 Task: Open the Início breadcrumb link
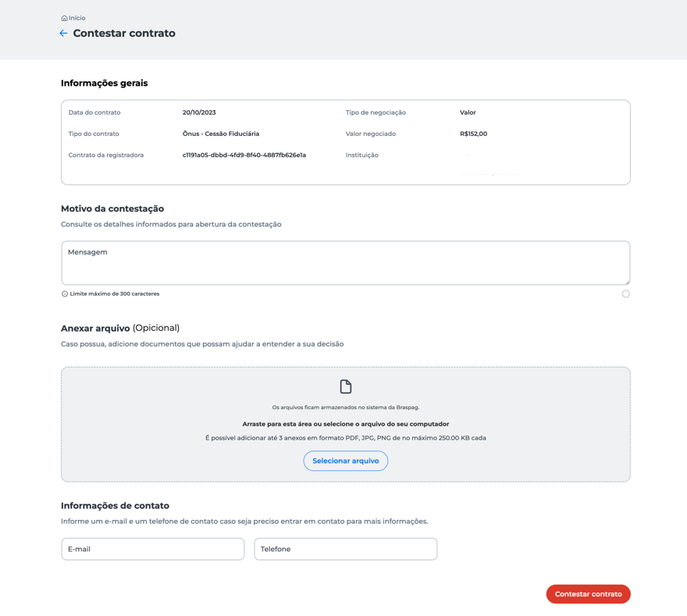click(77, 18)
